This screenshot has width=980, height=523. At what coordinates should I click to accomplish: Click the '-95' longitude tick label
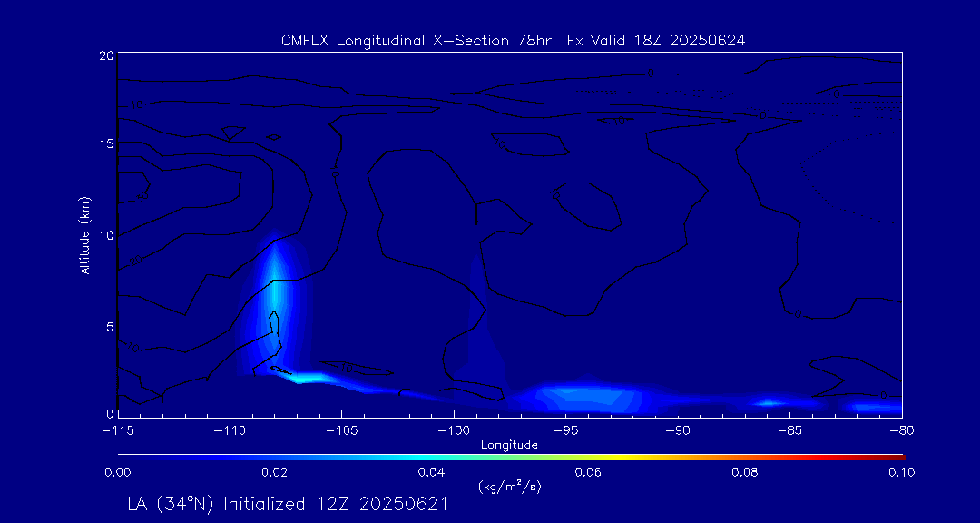[x=565, y=431]
